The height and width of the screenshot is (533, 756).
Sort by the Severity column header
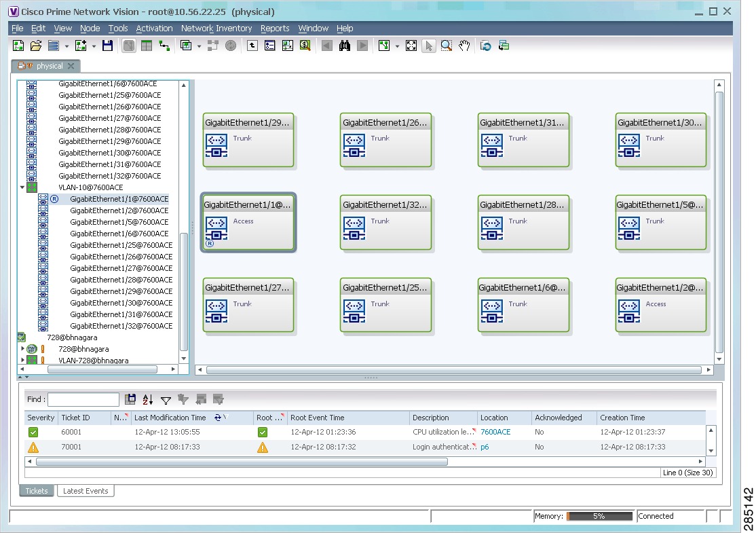tap(41, 418)
